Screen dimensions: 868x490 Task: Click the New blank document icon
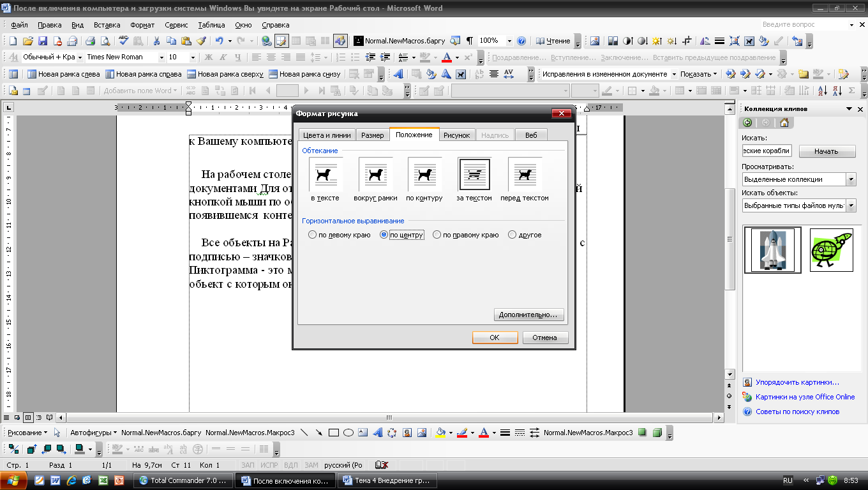tap(13, 41)
